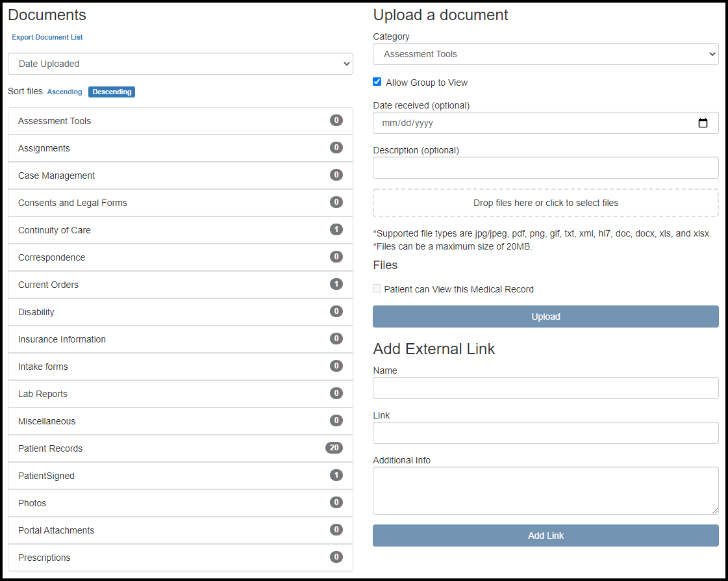The height and width of the screenshot is (581, 728).
Task: Check Patient can View this Medical Record
Action: click(x=377, y=289)
